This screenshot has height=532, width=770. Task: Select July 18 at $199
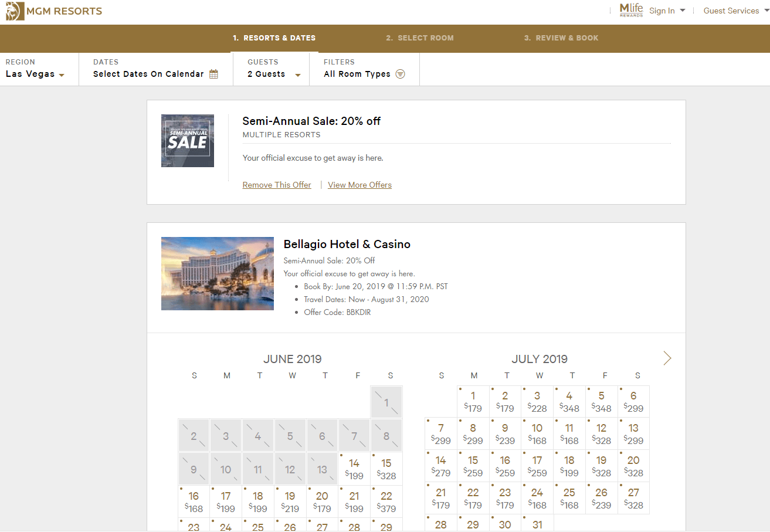tap(569, 466)
